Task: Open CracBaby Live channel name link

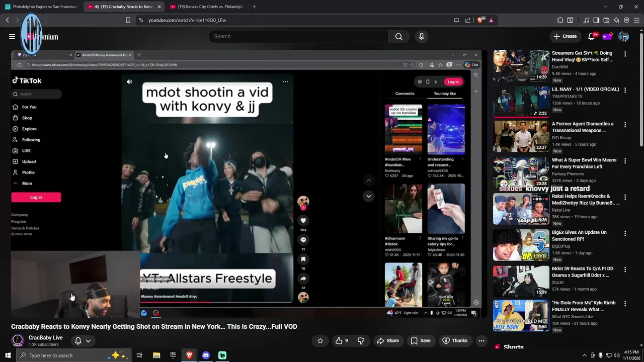Action: pyautogui.click(x=45, y=338)
